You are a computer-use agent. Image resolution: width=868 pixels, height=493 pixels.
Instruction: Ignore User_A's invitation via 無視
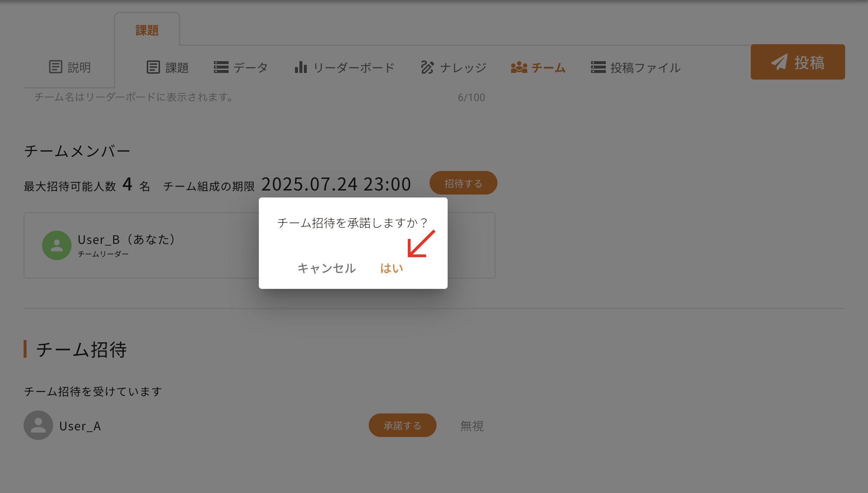tap(472, 426)
